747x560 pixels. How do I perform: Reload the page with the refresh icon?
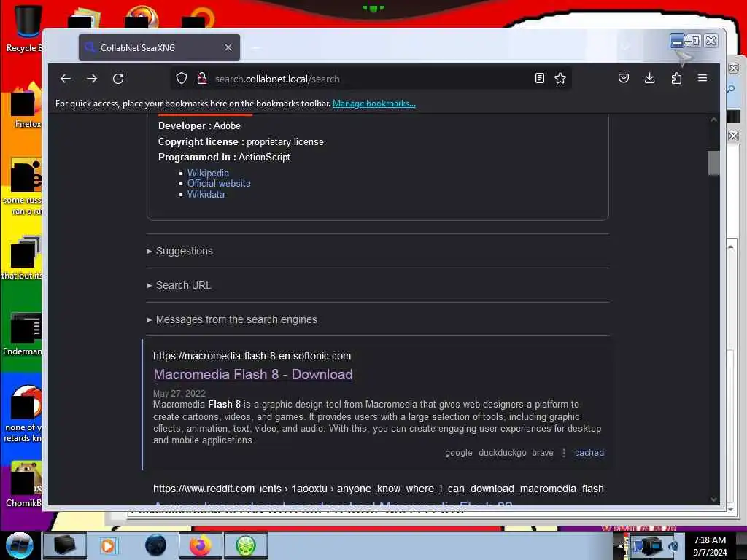pos(118,79)
